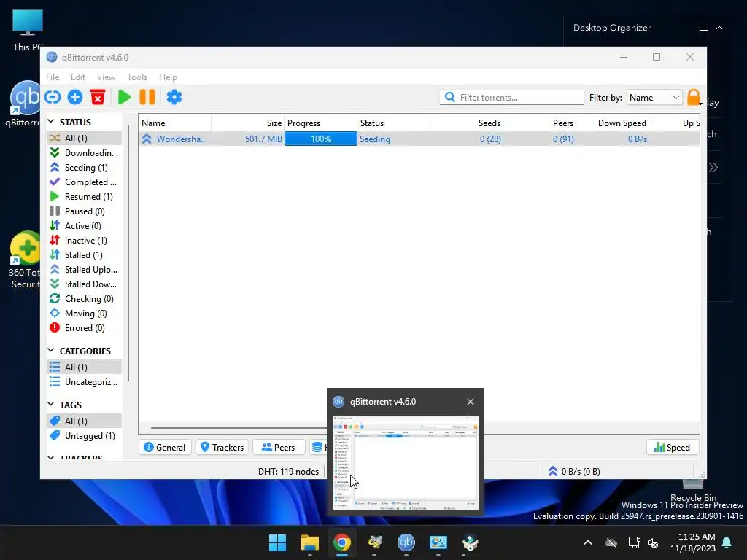Open the View menu
This screenshot has width=747, height=560.
pyautogui.click(x=106, y=77)
